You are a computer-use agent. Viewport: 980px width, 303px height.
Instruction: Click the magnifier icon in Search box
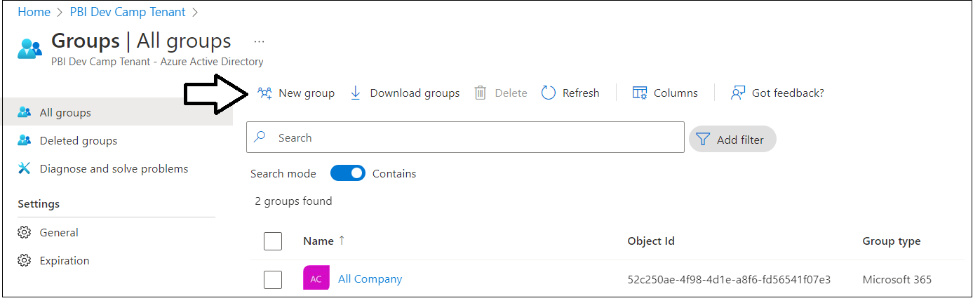260,137
